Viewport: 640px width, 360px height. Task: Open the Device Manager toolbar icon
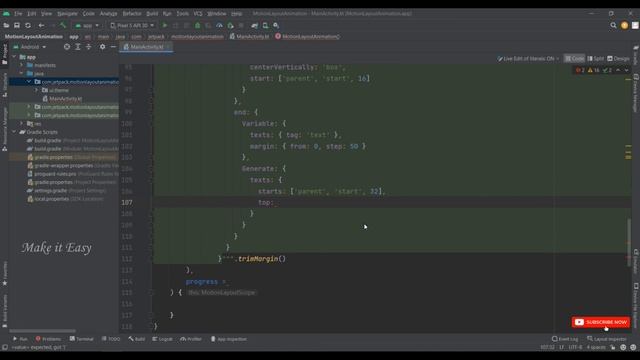click(265, 25)
